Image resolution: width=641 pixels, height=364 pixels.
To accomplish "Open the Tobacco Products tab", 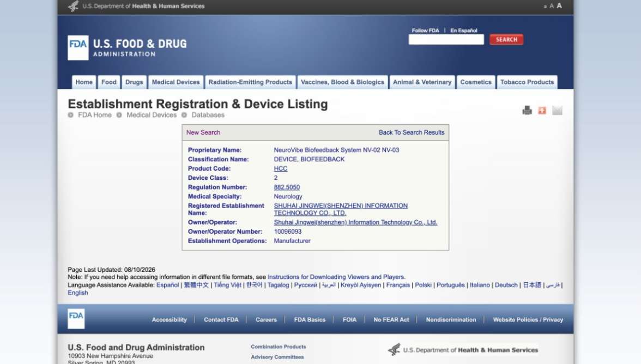I will [x=527, y=82].
